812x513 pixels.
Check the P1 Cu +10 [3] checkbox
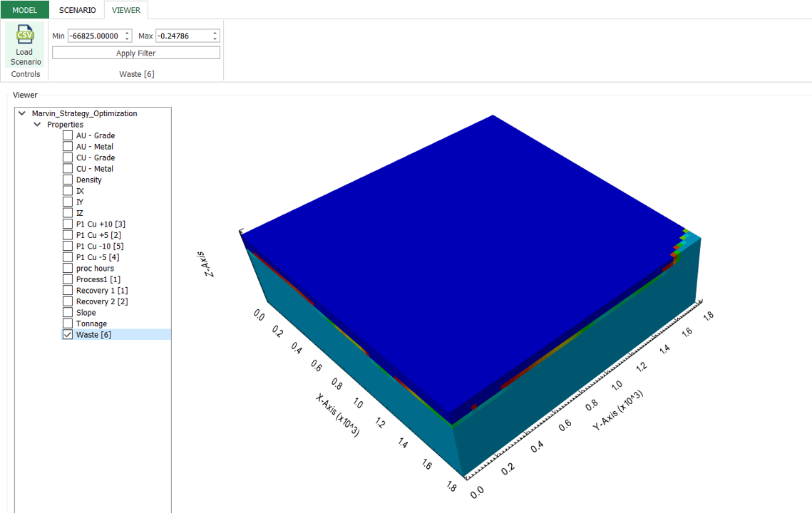click(x=68, y=224)
